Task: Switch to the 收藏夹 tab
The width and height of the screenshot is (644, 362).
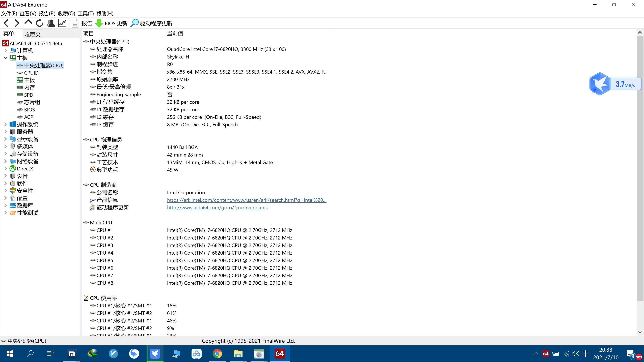Action: pos(33,34)
